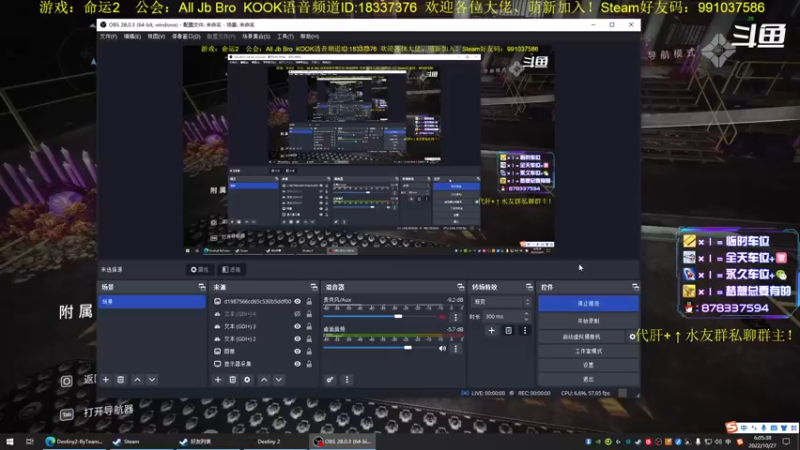800x450 pixels.
Task: Move source down in the Sources list
Action: pos(279,380)
